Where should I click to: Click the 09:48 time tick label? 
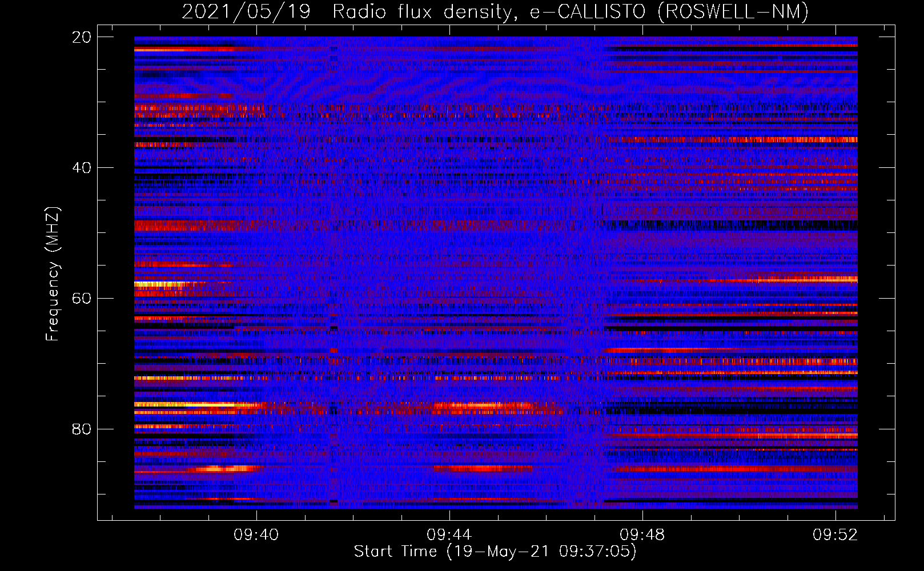click(x=642, y=534)
